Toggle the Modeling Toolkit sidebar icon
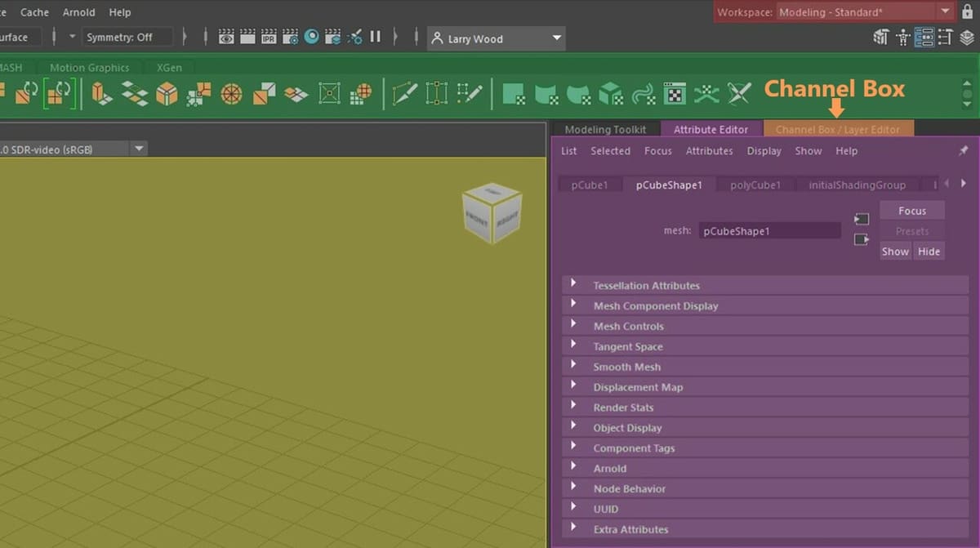This screenshot has height=548, width=980. (x=881, y=37)
